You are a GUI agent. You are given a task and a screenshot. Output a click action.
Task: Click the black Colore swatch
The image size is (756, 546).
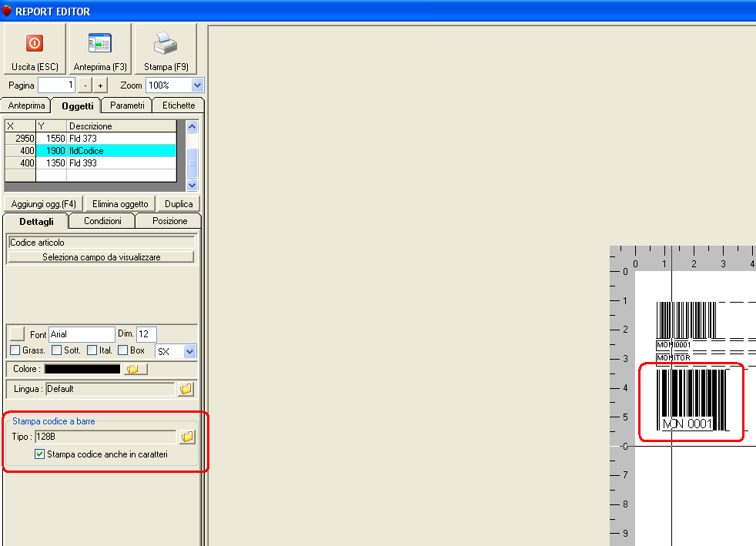click(x=82, y=369)
